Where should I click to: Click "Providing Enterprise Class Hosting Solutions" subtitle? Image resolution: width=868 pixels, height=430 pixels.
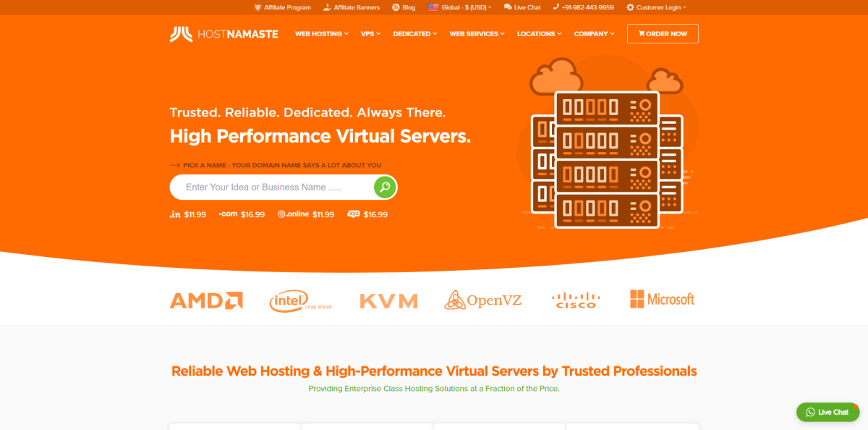pyautogui.click(x=434, y=389)
